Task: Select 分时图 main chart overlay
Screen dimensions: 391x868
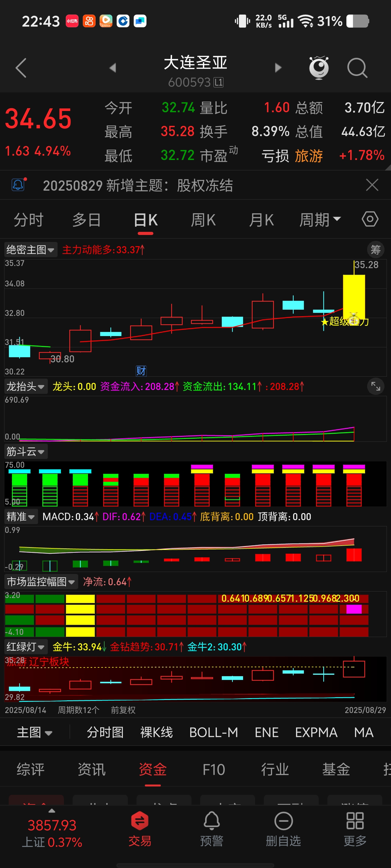Action: click(105, 732)
